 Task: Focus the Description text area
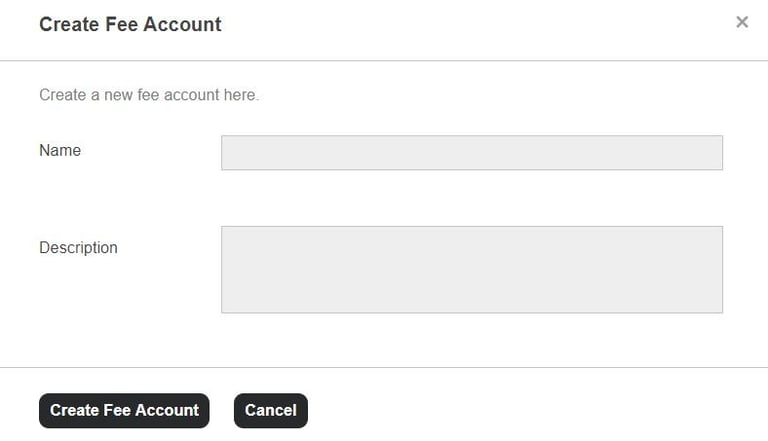[x=471, y=269]
